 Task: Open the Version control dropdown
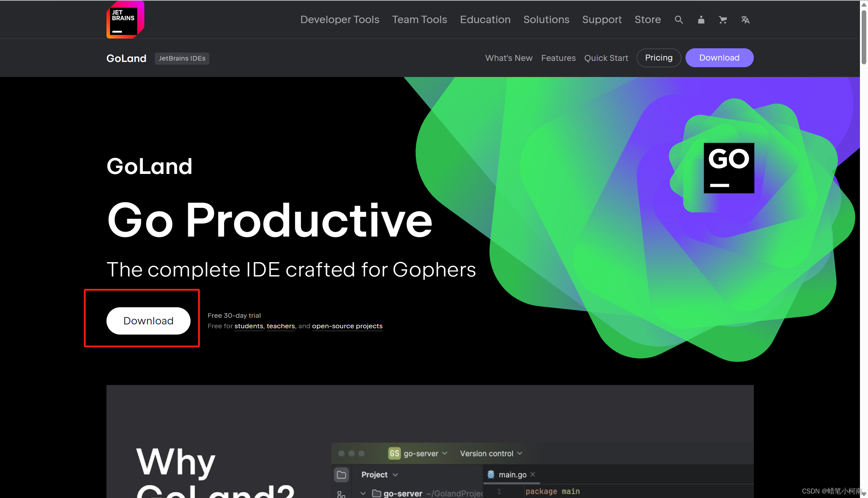(x=491, y=453)
